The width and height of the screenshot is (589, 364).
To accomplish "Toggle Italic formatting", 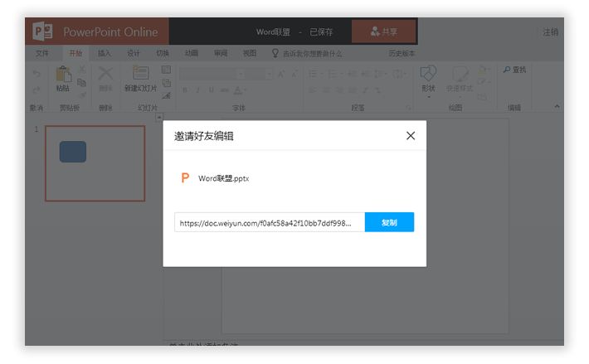I will coord(198,90).
